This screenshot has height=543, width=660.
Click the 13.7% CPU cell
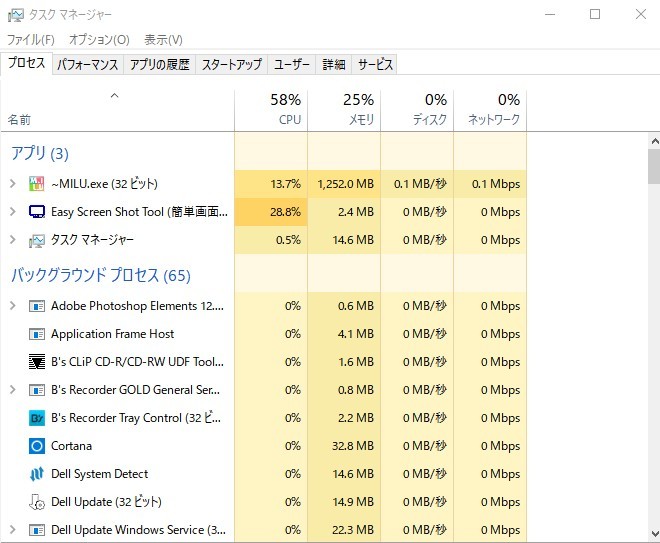(271, 184)
